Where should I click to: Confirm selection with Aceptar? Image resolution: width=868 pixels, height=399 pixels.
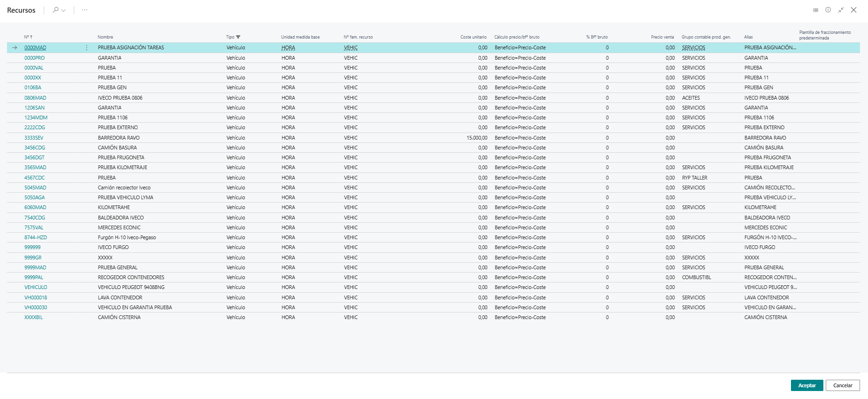(807, 385)
